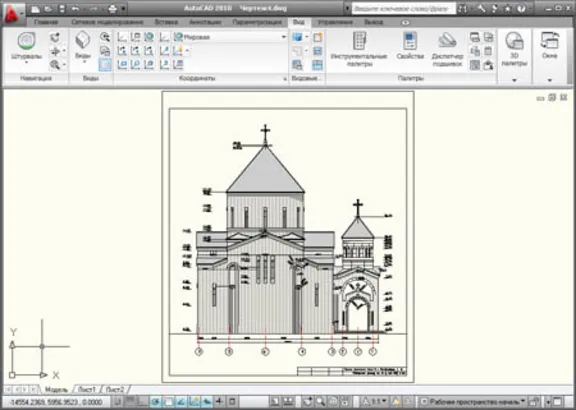Switch to the Главная ribbon tab

[46, 22]
